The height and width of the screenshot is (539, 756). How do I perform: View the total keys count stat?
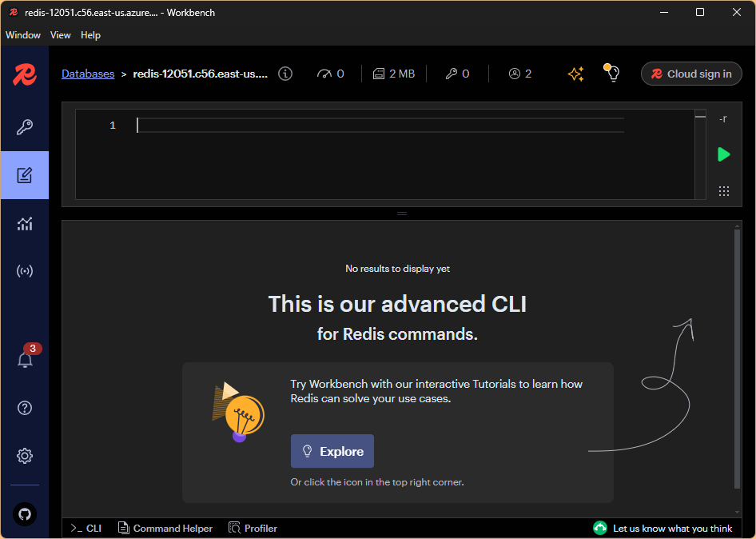click(457, 74)
